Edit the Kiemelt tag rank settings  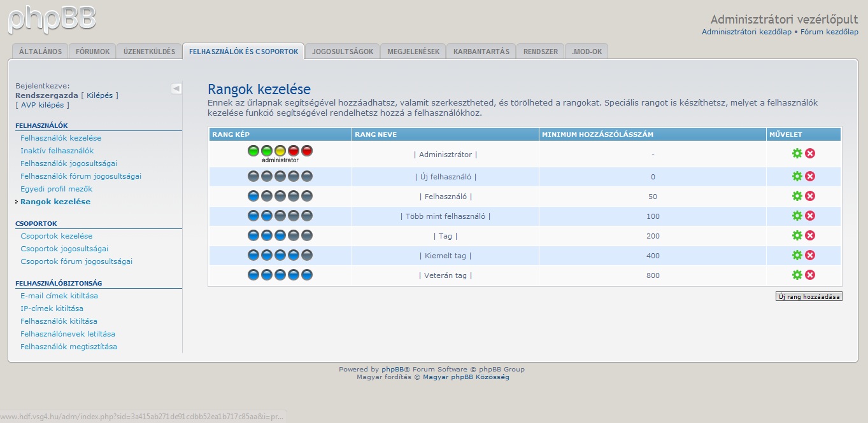coord(797,255)
